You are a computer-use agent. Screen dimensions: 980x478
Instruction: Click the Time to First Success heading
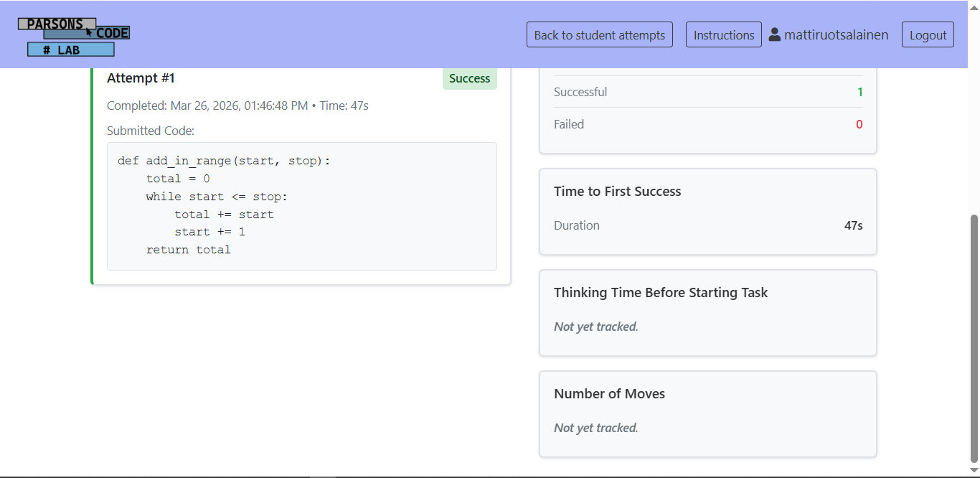pyautogui.click(x=617, y=192)
